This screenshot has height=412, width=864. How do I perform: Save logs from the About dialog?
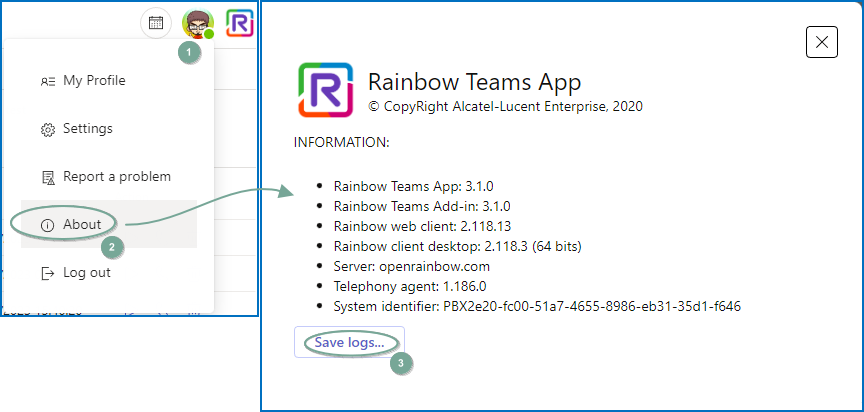tap(349, 342)
